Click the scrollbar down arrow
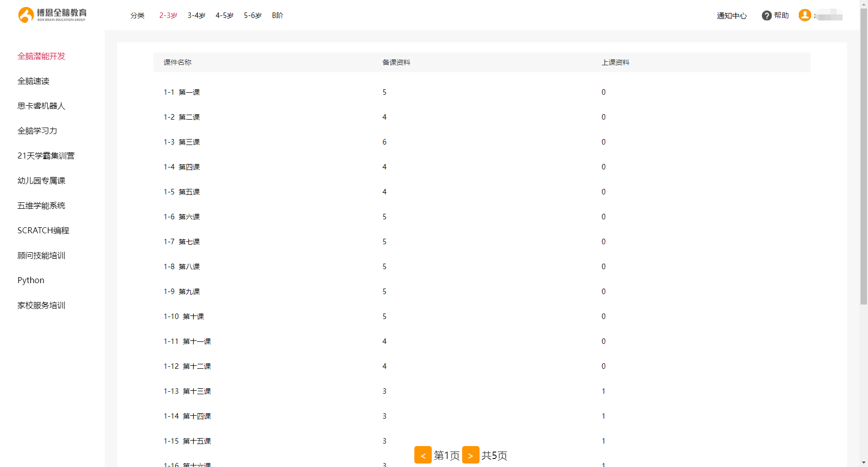 [x=864, y=463]
